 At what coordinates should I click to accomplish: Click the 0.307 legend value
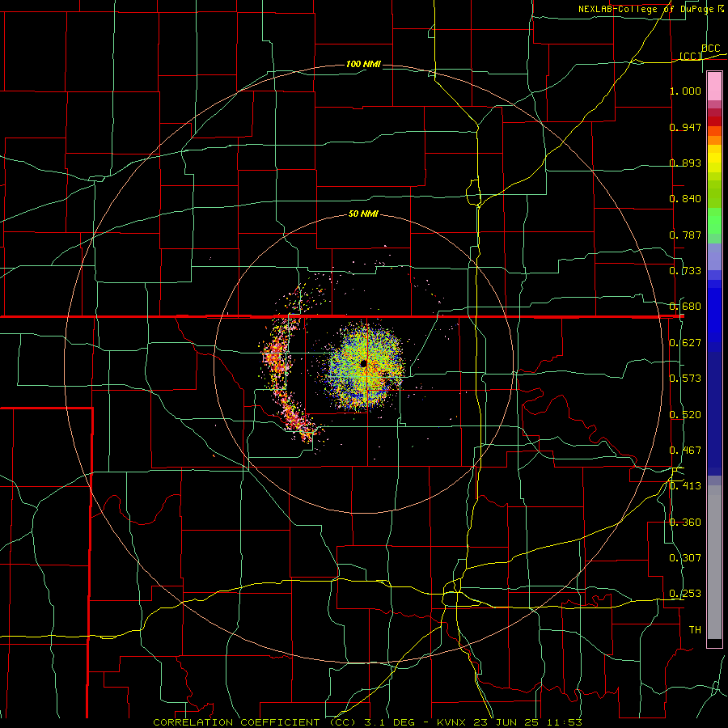coord(685,558)
